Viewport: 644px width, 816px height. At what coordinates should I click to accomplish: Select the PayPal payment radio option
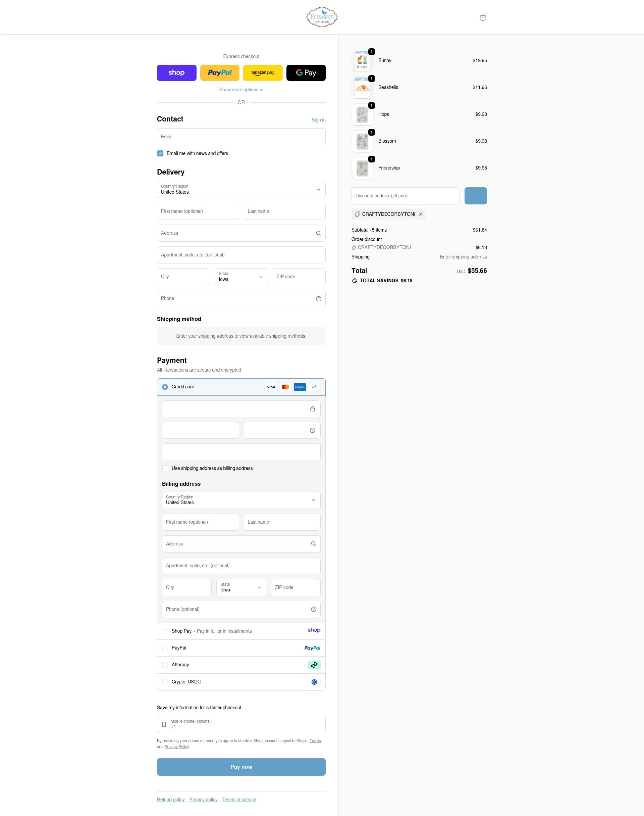(165, 648)
